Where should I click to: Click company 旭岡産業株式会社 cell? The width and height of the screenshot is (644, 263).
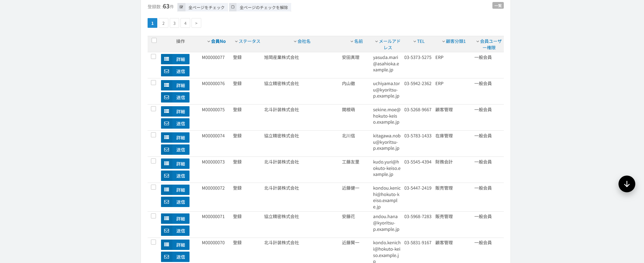pyautogui.click(x=281, y=57)
